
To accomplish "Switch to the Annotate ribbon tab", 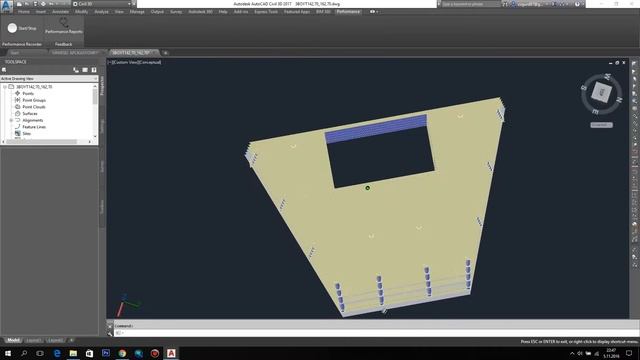I will pyautogui.click(x=60, y=12).
